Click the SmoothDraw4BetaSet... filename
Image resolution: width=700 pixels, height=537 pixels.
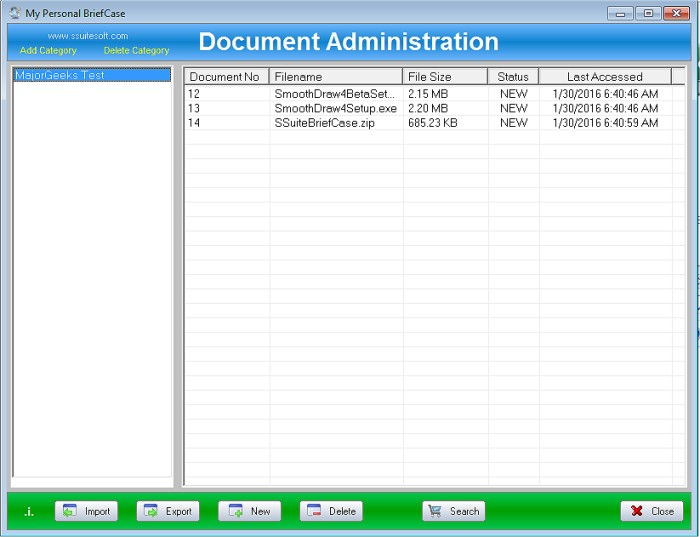click(x=334, y=94)
